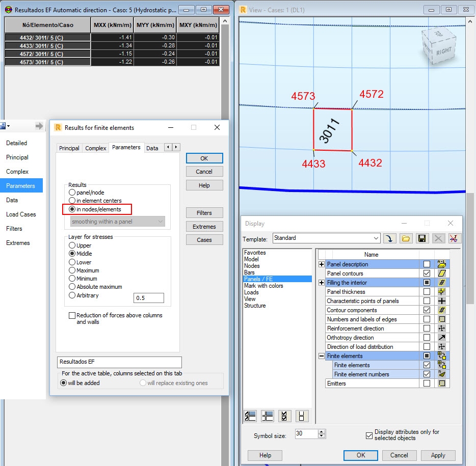
Task: Click the Filling the interior hash icon
Action: pyautogui.click(x=441, y=282)
